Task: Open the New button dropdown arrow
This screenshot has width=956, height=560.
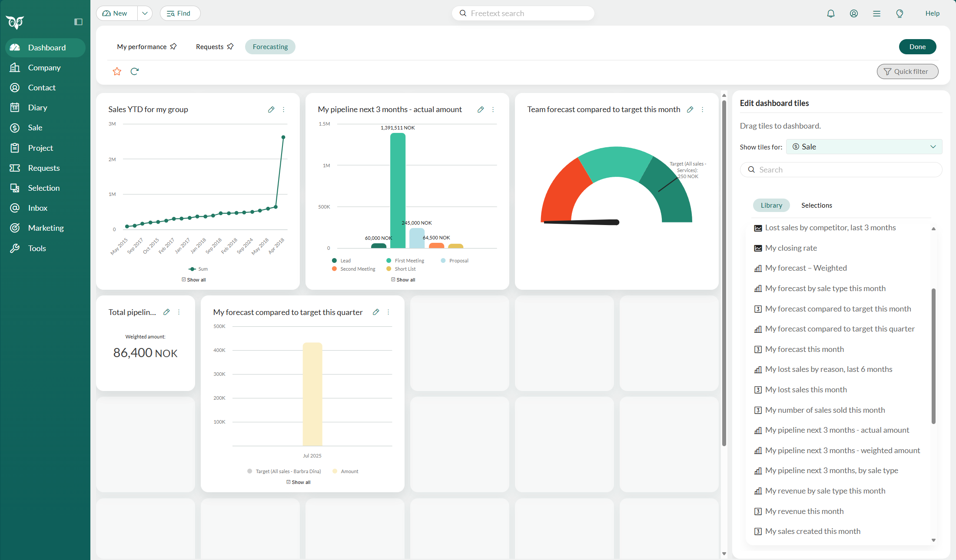Action: 145,13
